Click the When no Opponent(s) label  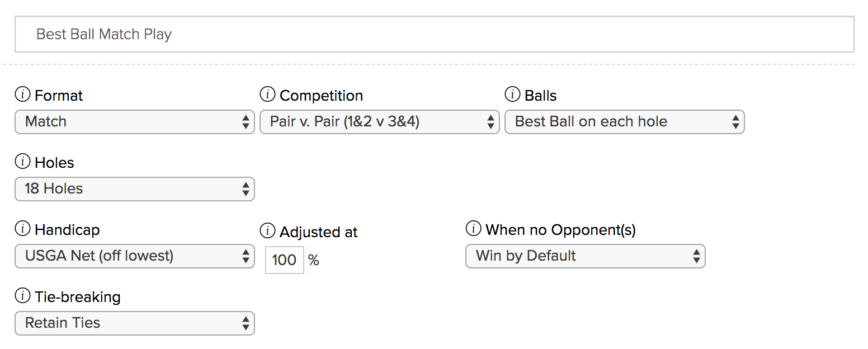(x=560, y=229)
